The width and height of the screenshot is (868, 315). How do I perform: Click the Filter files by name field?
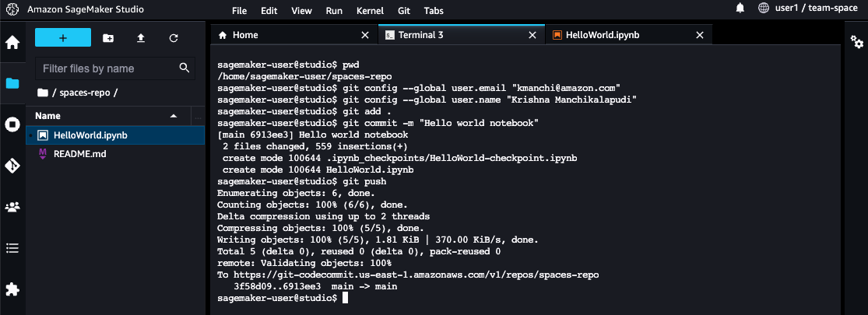[x=108, y=68]
